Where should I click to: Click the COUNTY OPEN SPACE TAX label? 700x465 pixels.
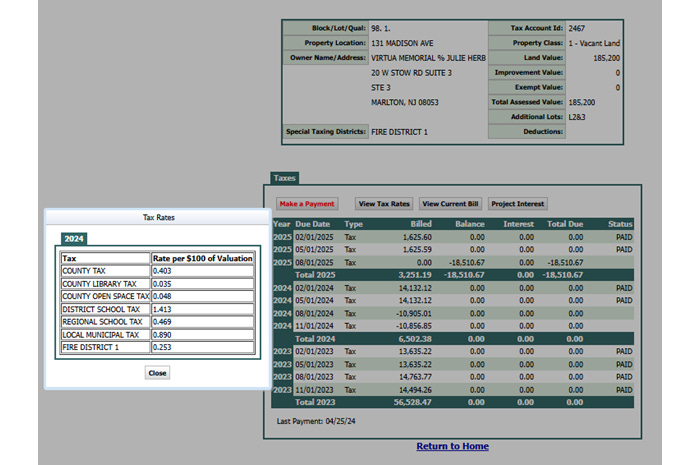point(105,296)
